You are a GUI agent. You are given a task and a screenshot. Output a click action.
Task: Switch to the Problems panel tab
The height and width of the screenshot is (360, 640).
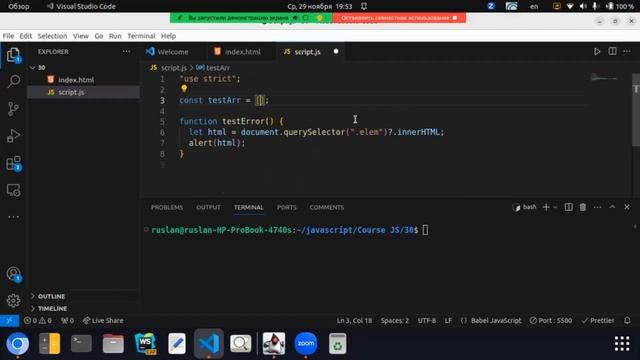coord(167,207)
